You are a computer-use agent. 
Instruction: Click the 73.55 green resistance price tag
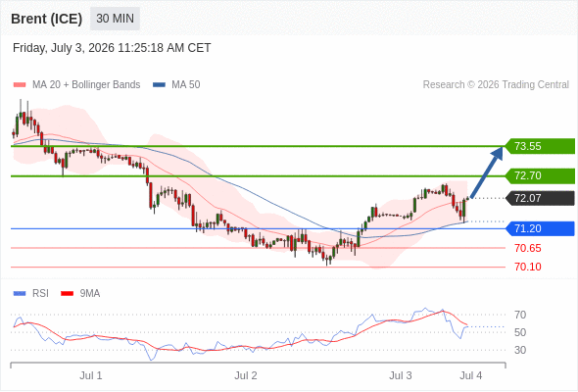540,146
